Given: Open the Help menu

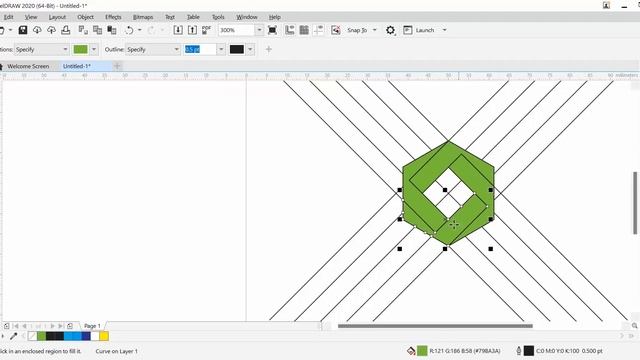Looking at the screenshot, I should [274, 17].
